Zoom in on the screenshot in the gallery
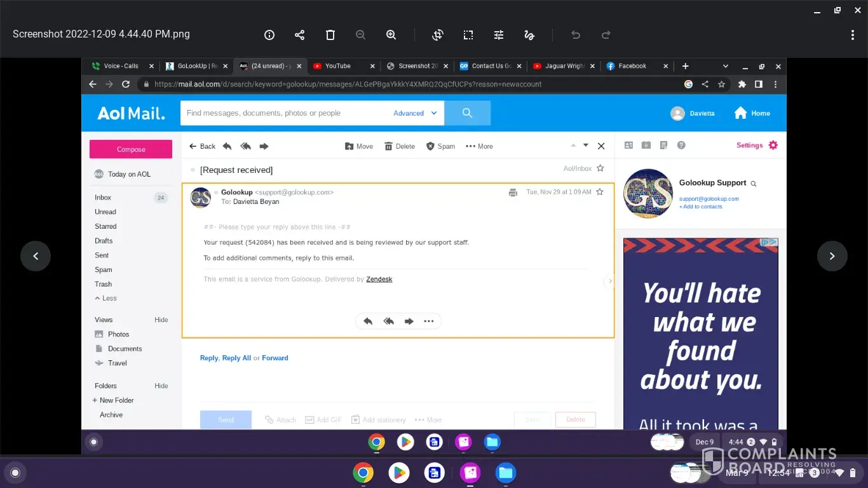 tap(391, 35)
